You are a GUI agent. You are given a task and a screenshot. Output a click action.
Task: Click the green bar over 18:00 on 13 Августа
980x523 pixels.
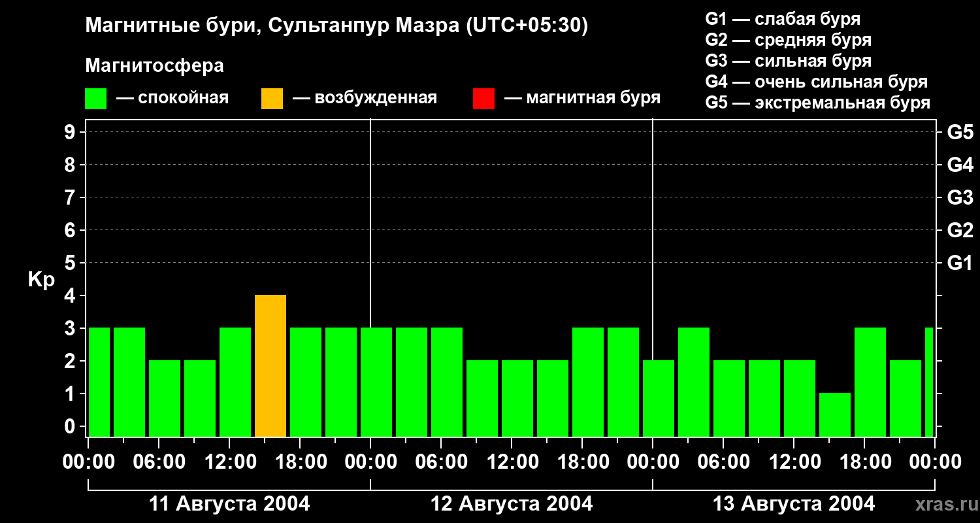click(x=870, y=382)
